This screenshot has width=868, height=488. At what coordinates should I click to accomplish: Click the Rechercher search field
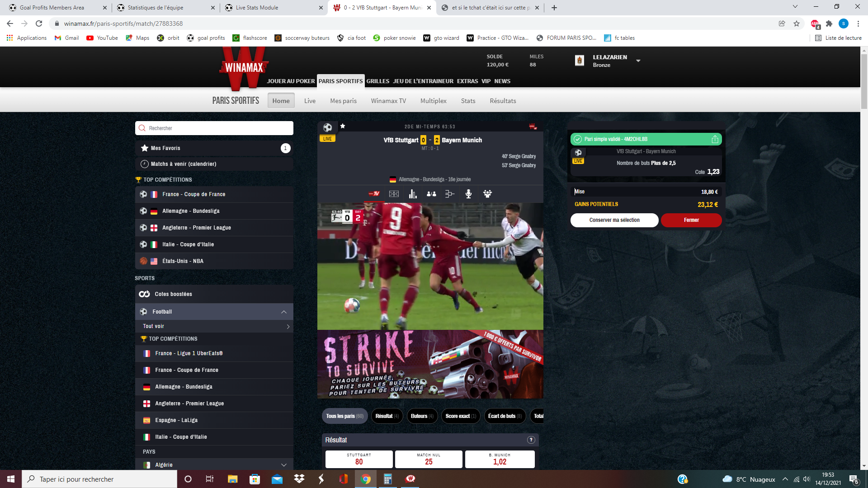pos(214,128)
